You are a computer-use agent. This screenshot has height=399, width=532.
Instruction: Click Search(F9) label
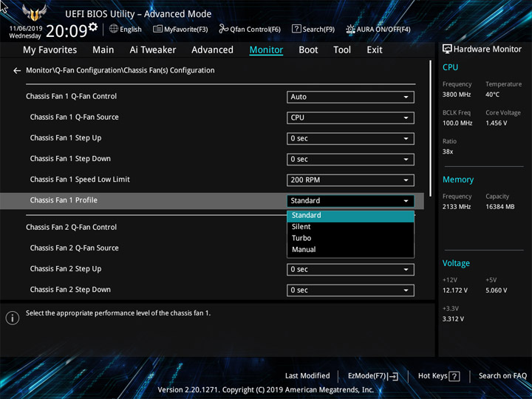[x=318, y=30]
